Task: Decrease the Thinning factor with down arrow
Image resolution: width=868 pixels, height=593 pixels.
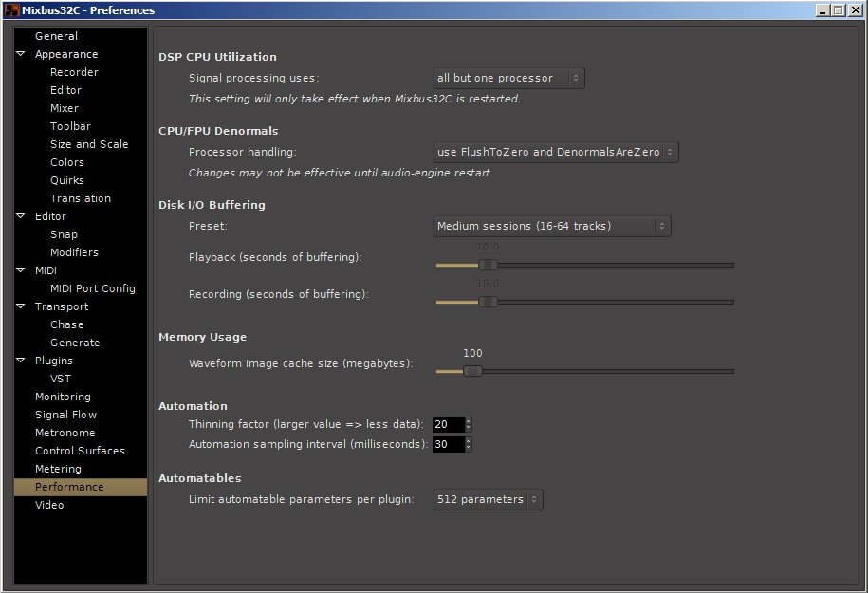Action: [x=469, y=428]
